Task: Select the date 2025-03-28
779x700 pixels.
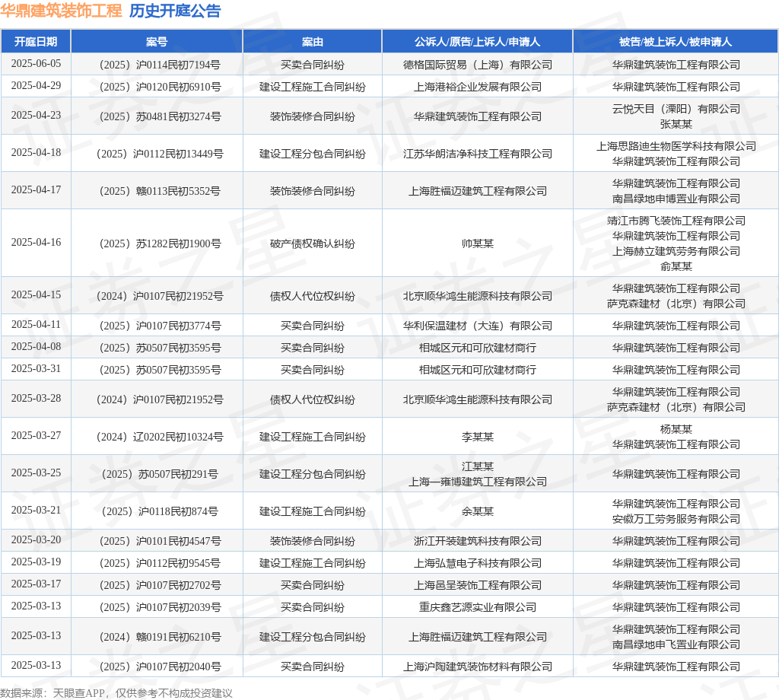Action: pyautogui.click(x=36, y=399)
